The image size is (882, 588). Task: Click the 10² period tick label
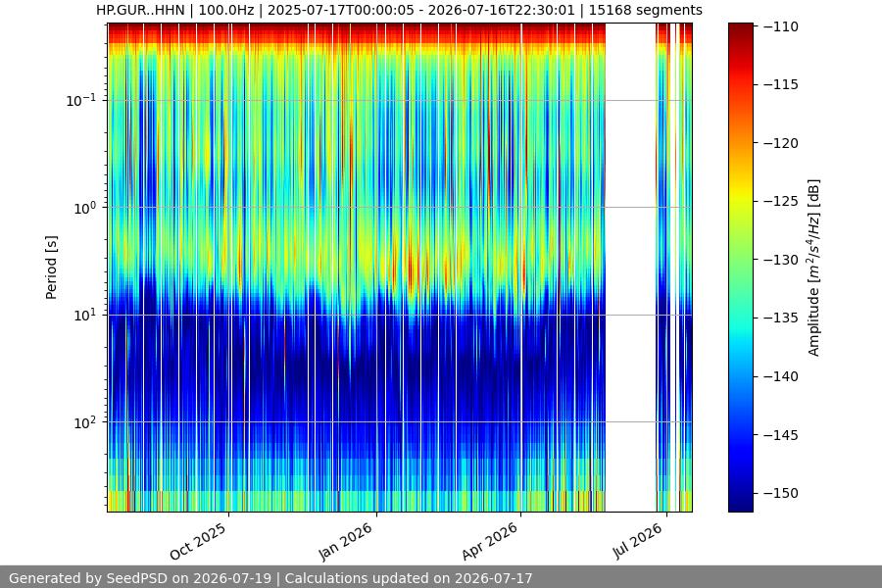85,422
